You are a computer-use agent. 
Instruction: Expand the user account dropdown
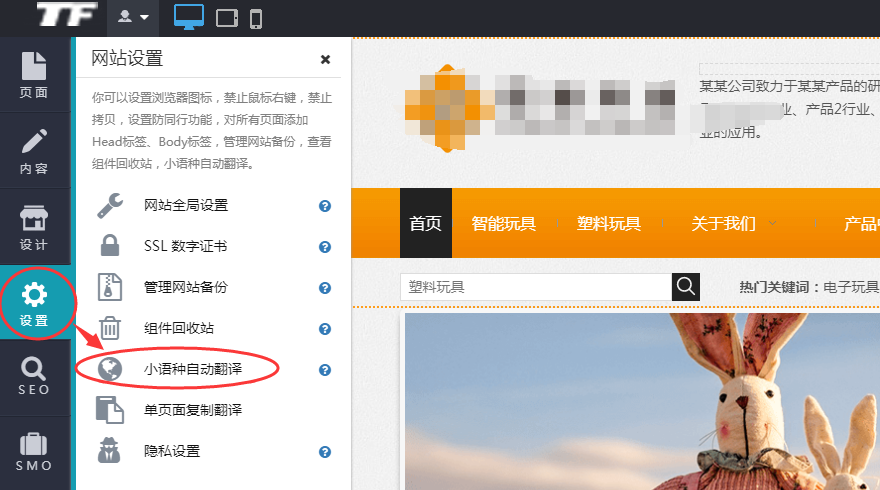click(133, 17)
